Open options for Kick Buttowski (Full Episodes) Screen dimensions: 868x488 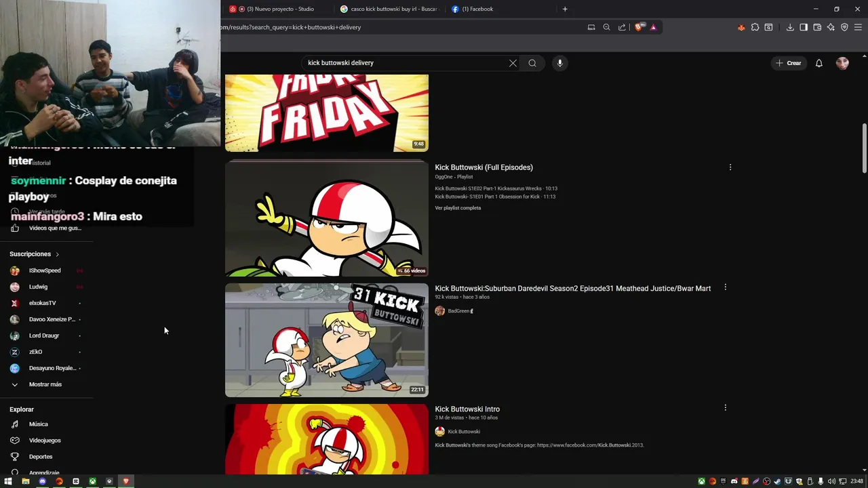click(x=730, y=167)
